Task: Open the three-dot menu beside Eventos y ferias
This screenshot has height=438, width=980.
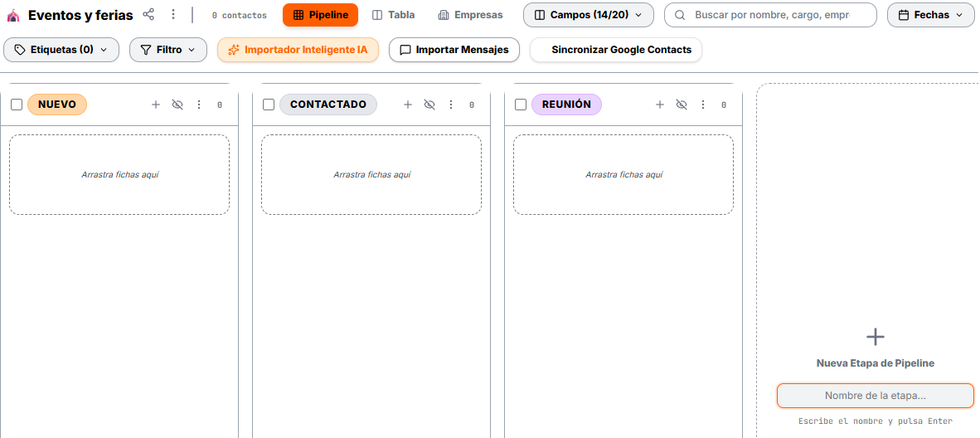Action: [x=174, y=14]
